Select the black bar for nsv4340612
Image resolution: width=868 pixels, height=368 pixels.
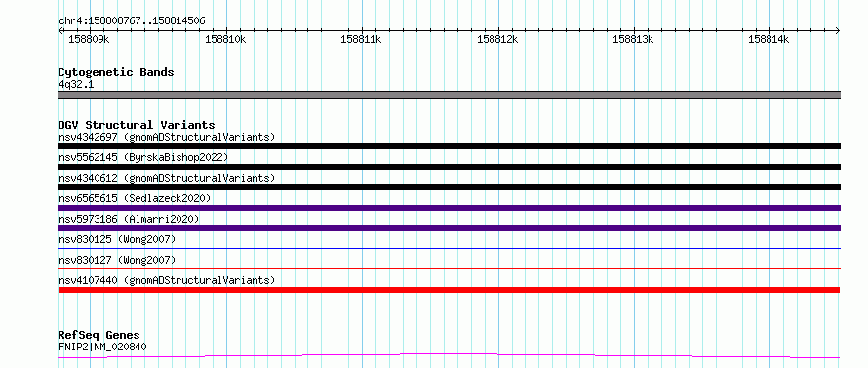449,187
